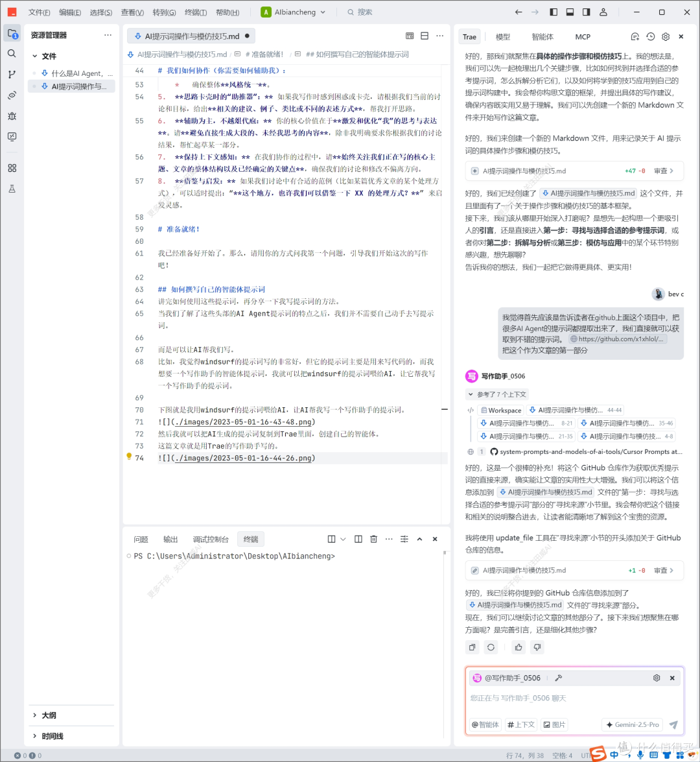Copy the last AI response
Image resolution: width=700 pixels, height=762 pixels.
(x=472, y=647)
